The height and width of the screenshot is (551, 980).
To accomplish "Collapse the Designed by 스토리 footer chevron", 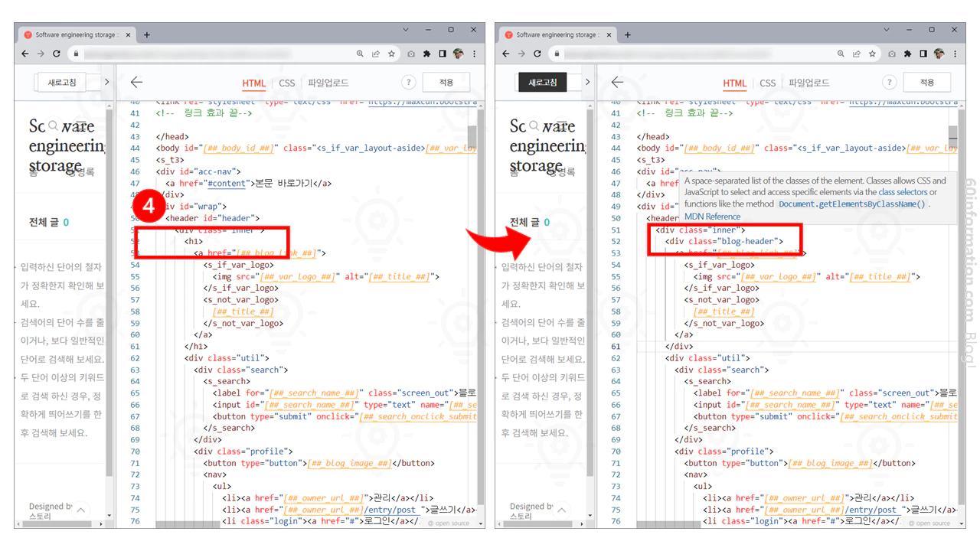I will pos(80,510).
